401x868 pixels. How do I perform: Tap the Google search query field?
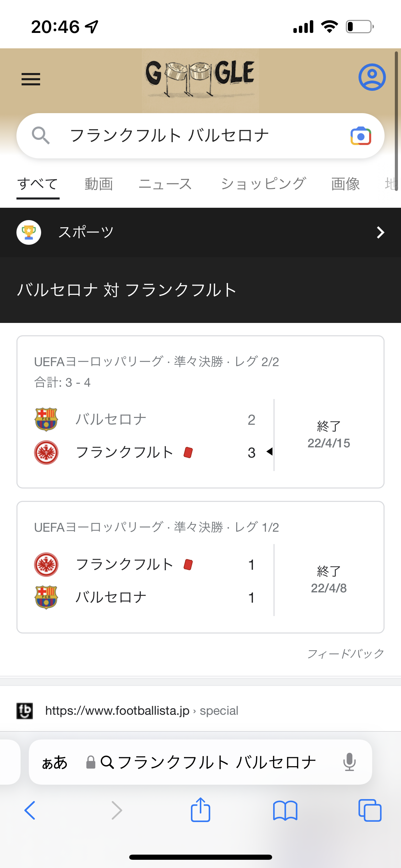pos(199,135)
